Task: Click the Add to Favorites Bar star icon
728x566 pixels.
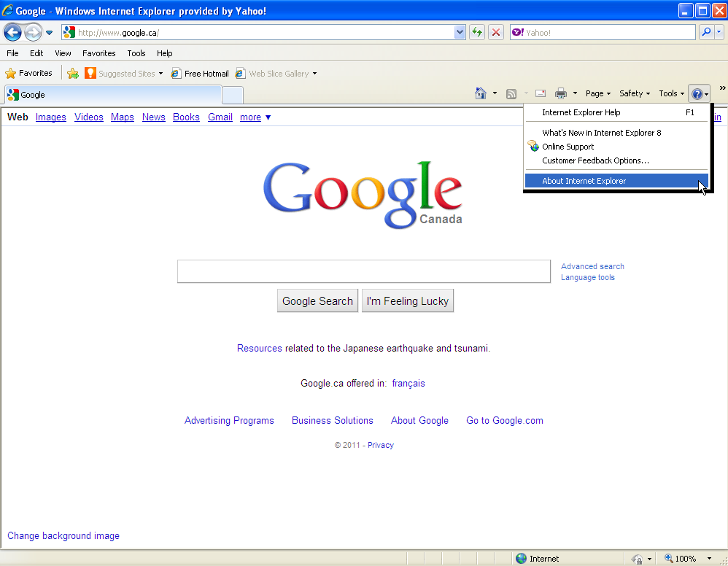Action: 73,74
